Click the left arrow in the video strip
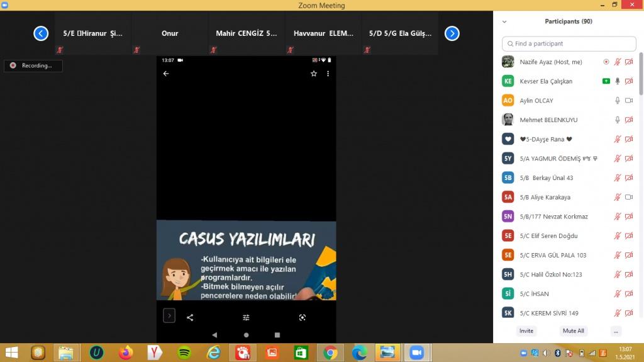The width and height of the screenshot is (644, 362). click(41, 33)
